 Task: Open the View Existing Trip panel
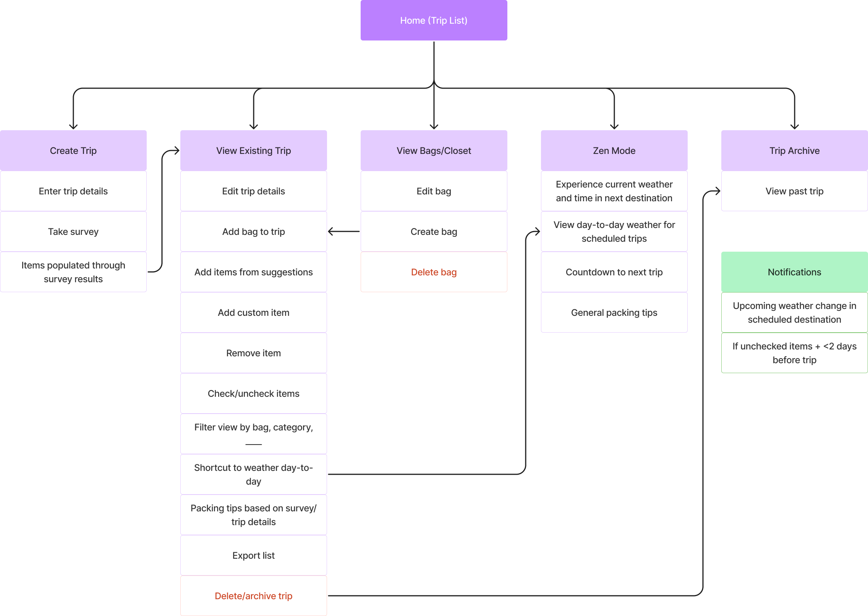(255, 150)
